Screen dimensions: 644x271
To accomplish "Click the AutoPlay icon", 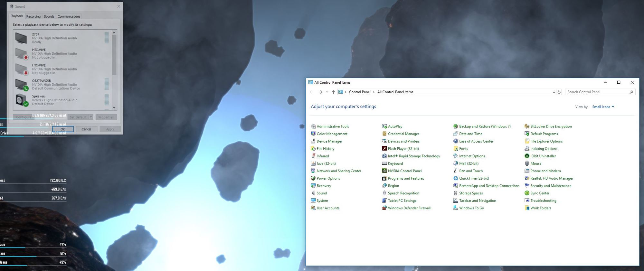I will point(384,126).
